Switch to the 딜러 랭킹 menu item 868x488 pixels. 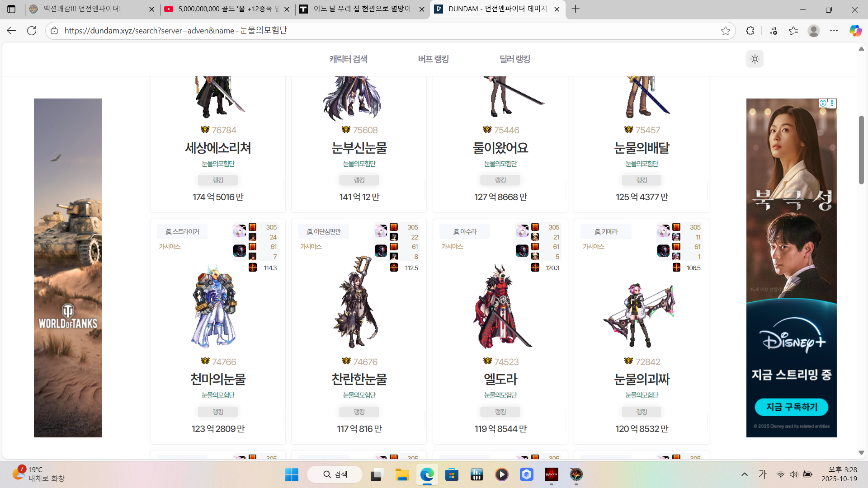pyautogui.click(x=514, y=59)
